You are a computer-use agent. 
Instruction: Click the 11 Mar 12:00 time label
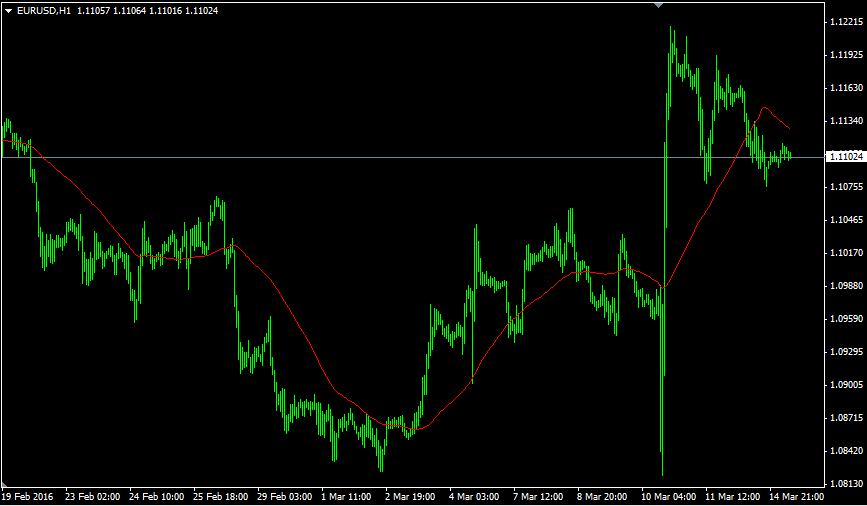pyautogui.click(x=733, y=497)
